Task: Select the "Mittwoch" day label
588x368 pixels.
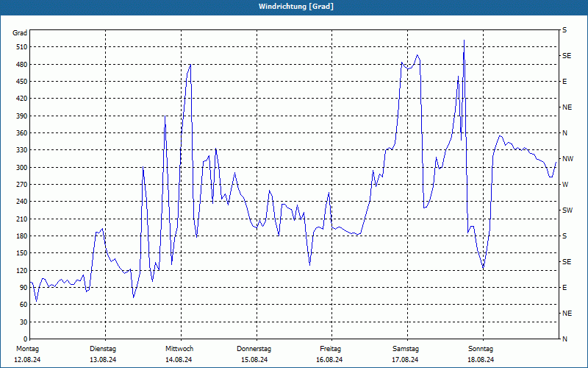Action: [179, 349]
